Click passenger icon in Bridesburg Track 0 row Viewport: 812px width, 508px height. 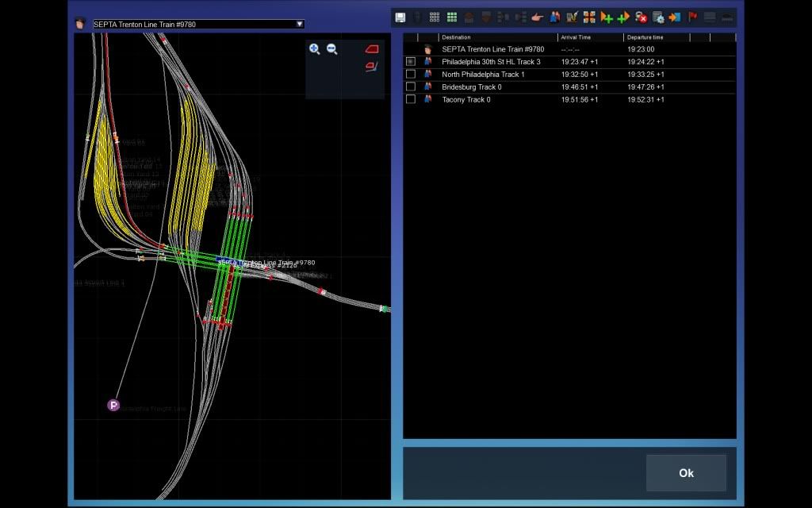point(427,87)
